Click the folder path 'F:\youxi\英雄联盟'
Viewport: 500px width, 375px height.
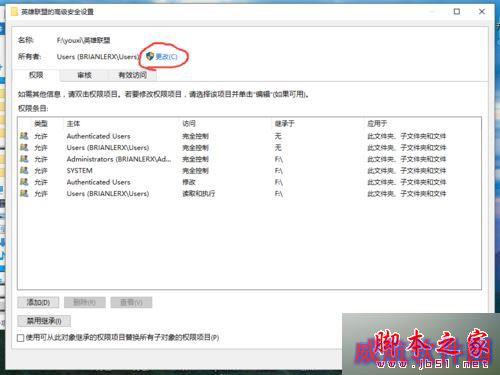click(83, 40)
